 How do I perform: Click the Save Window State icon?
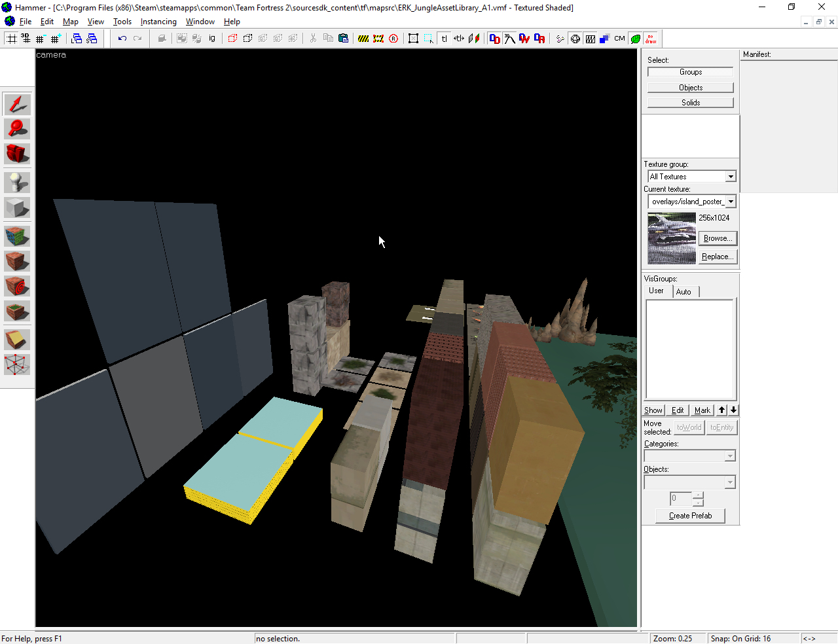pyautogui.click(x=92, y=39)
